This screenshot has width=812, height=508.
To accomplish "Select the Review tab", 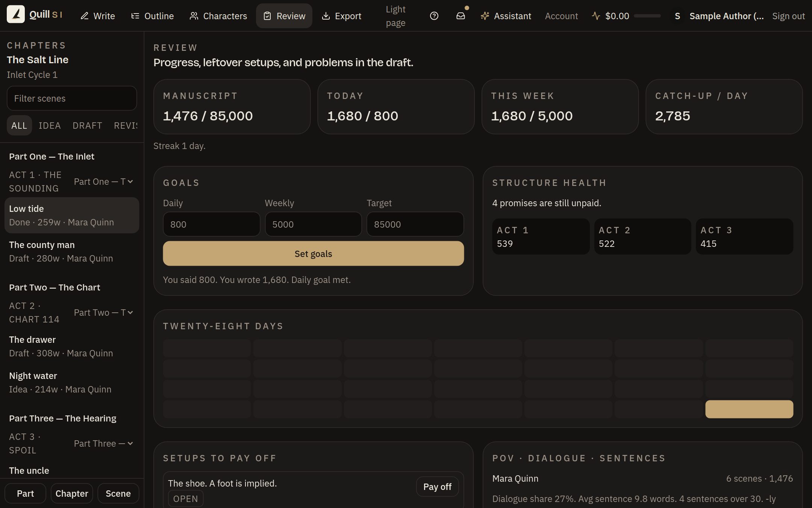I will point(284,16).
